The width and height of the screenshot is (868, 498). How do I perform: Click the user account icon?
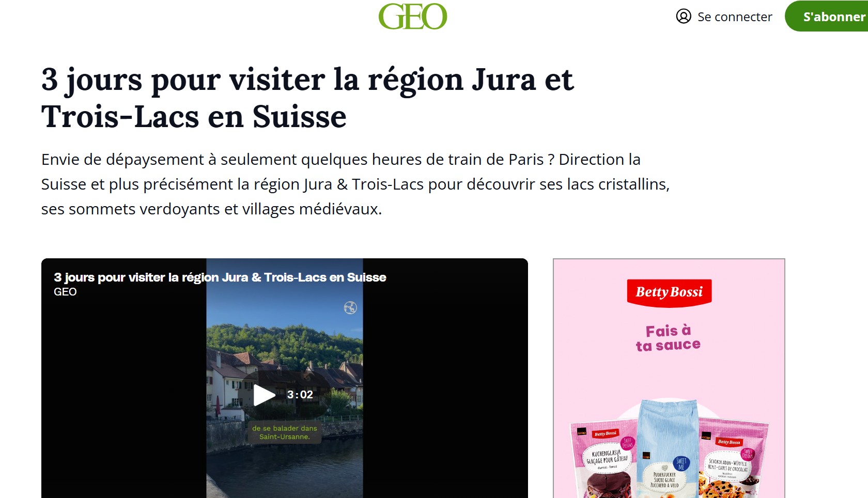(x=684, y=17)
